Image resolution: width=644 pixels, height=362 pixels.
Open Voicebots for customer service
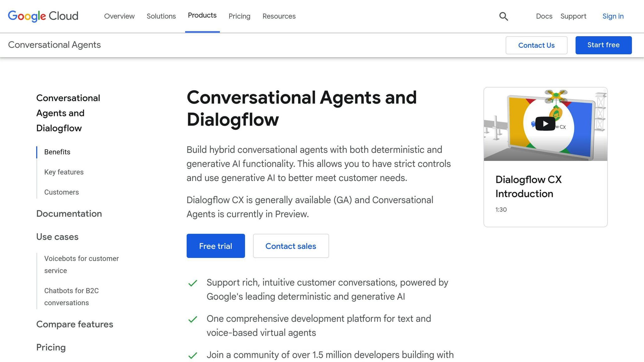click(81, 264)
